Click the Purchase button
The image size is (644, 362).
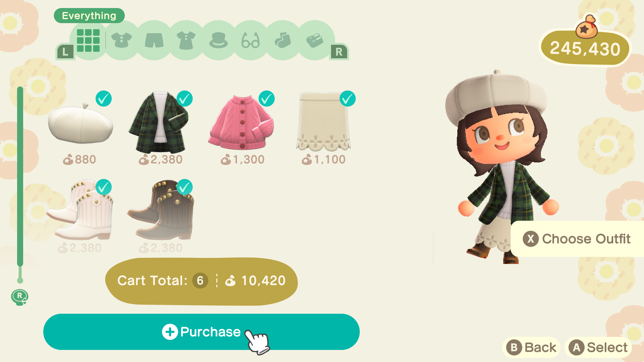coord(201,332)
